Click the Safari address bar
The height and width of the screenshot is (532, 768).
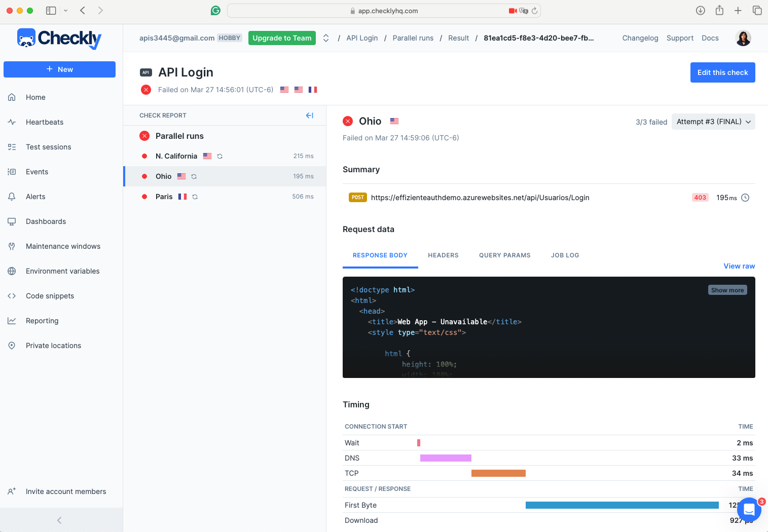coord(384,11)
